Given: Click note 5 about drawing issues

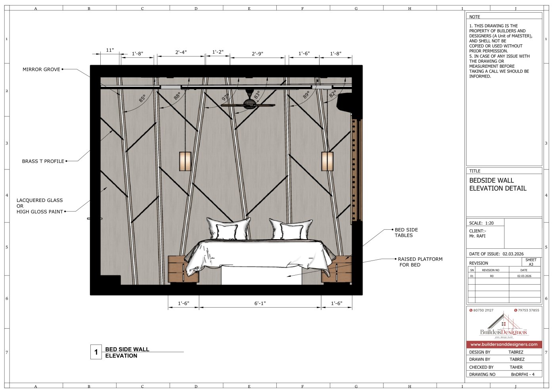Looking at the screenshot, I should [499, 66].
